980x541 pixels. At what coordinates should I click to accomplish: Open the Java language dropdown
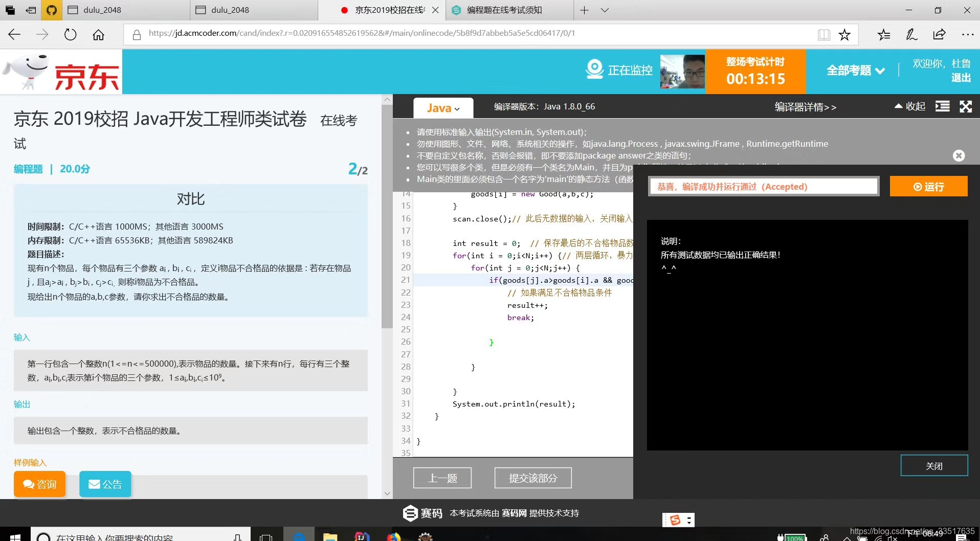(443, 108)
